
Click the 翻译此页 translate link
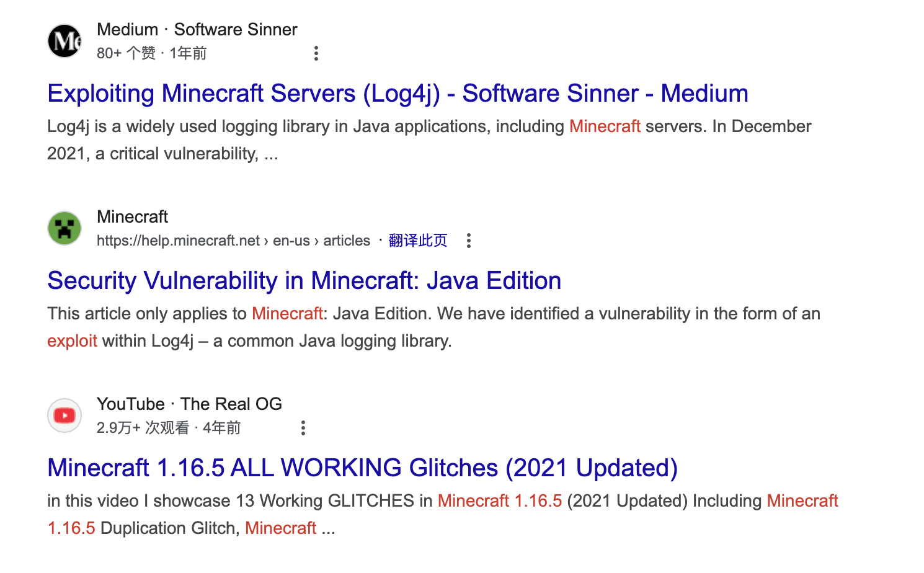(x=417, y=241)
